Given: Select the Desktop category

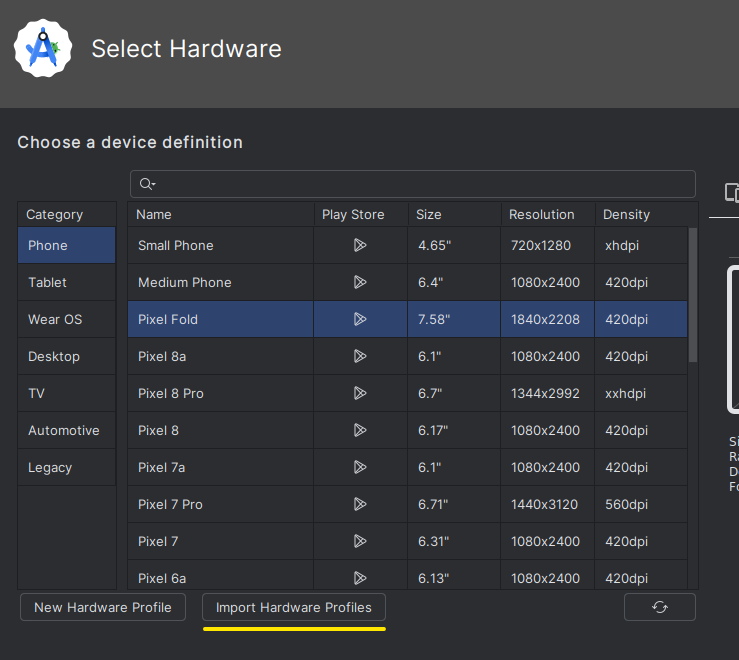Looking at the screenshot, I should point(66,356).
